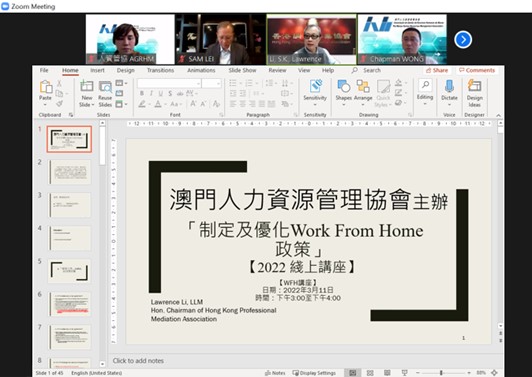This screenshot has width=532, height=377.
Task: Open the Slide Show tab
Action: coord(242,70)
